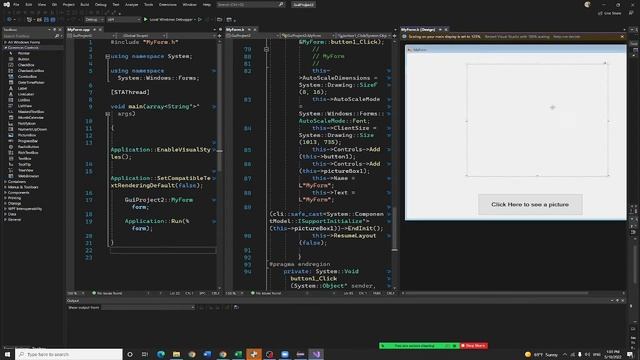Select the TreeView control in Toolbox
640x360 pixels.
(x=25, y=170)
